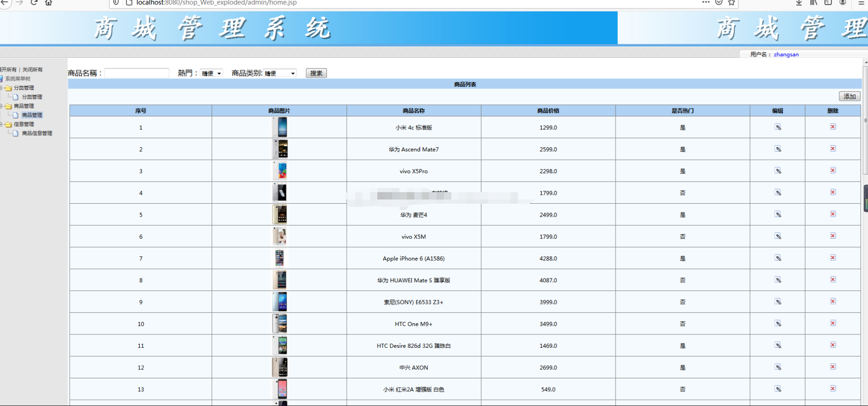
Task: Edit the vivo X5M product
Action: pyautogui.click(x=778, y=236)
